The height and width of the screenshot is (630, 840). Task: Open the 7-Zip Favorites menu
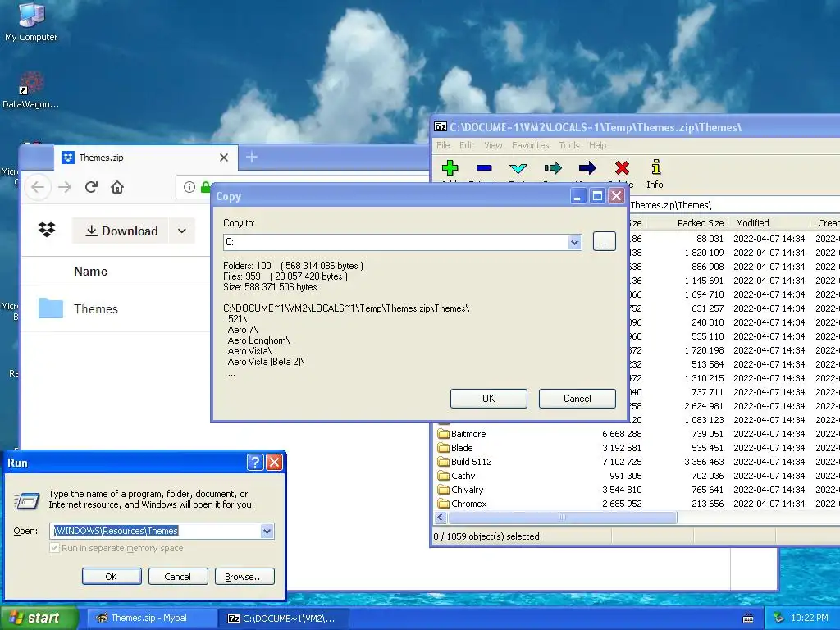(x=531, y=145)
